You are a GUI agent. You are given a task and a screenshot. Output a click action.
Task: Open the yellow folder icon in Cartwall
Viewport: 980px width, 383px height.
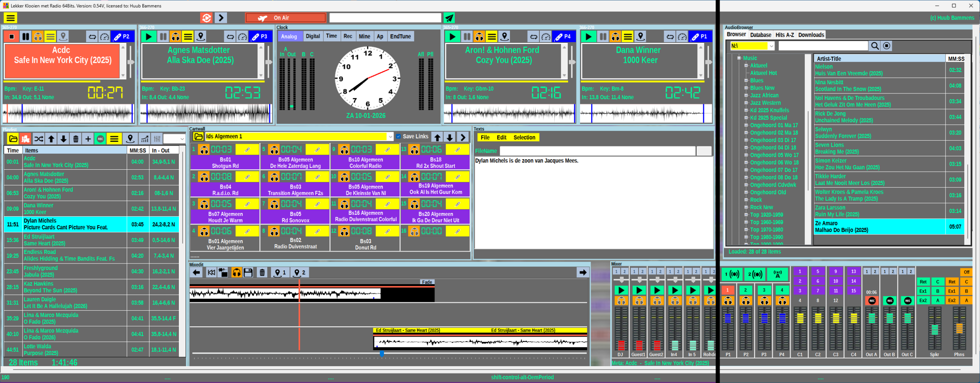pyautogui.click(x=198, y=137)
